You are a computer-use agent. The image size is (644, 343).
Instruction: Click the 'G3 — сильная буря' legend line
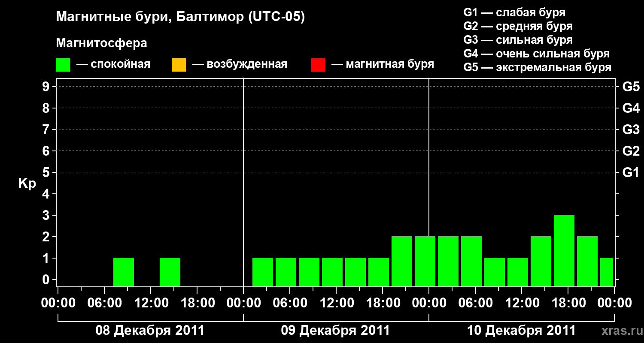tap(518, 40)
